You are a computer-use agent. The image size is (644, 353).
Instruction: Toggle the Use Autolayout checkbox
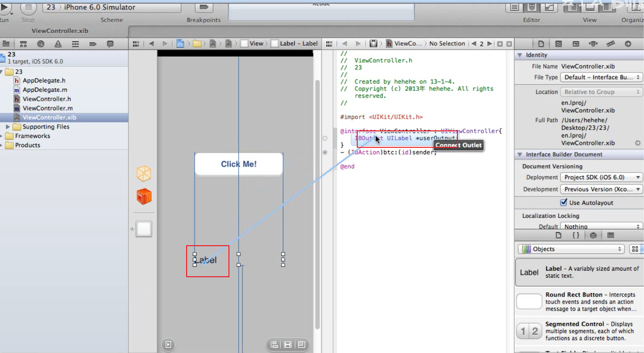564,202
